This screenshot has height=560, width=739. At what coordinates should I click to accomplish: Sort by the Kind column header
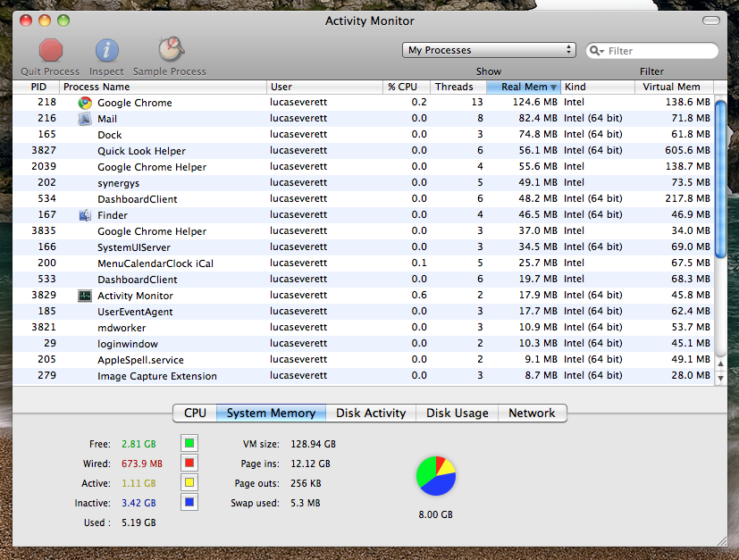pyautogui.click(x=598, y=87)
